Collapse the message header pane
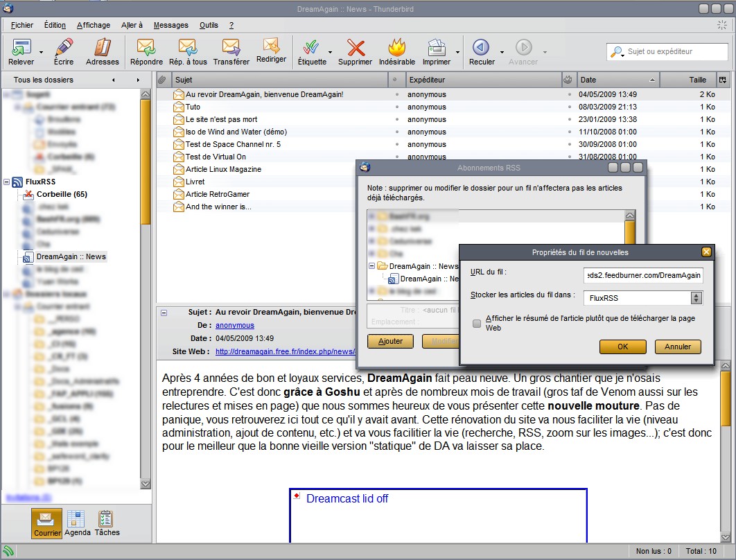The image size is (736, 560). tap(164, 313)
